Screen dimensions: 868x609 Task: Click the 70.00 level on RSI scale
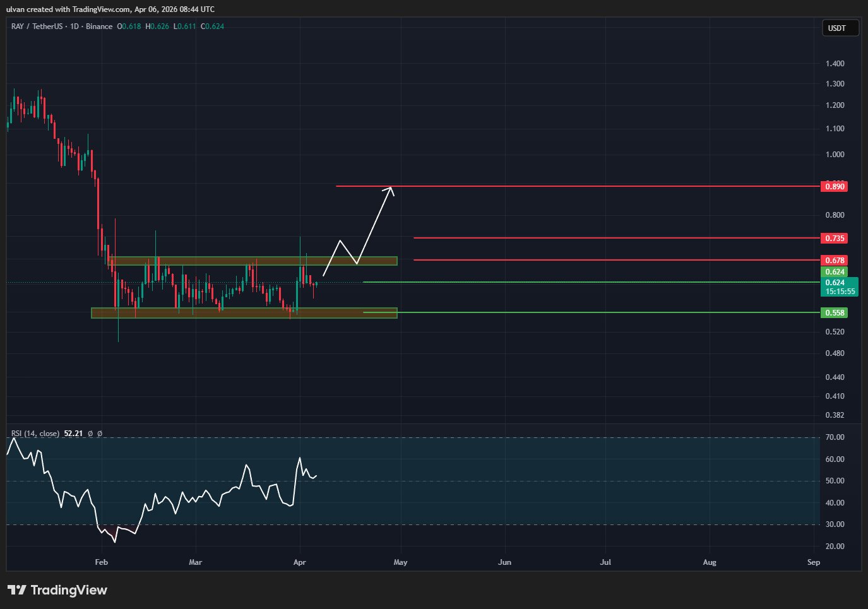point(835,437)
